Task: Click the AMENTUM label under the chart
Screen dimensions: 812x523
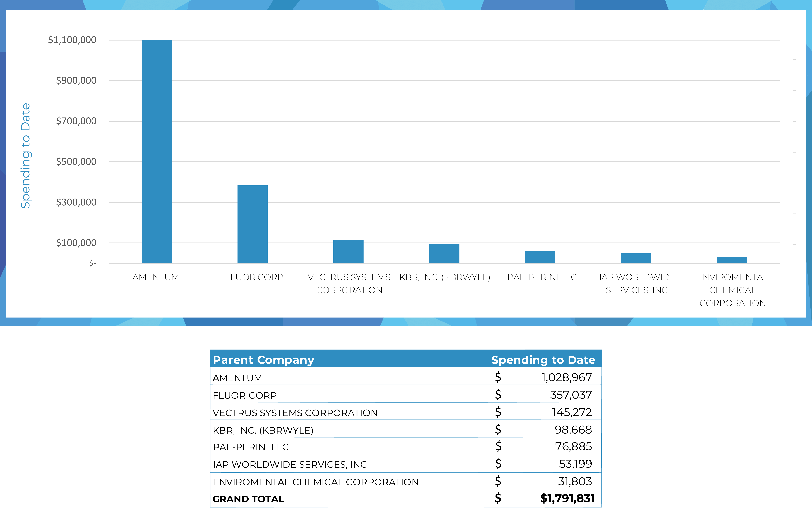Action: (x=156, y=277)
